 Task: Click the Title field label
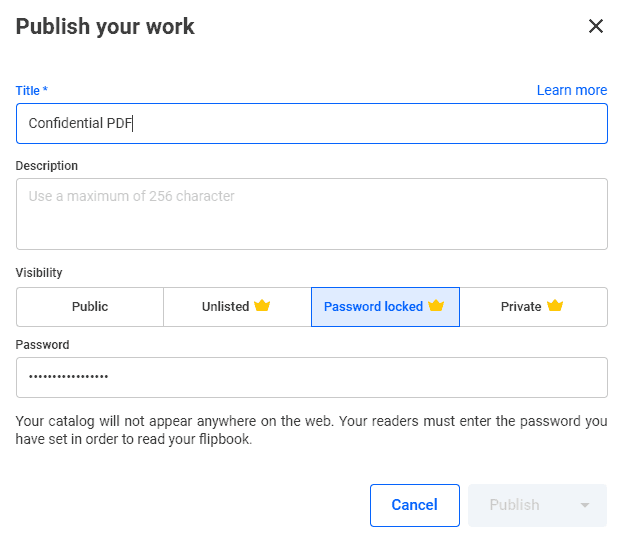[32, 91]
